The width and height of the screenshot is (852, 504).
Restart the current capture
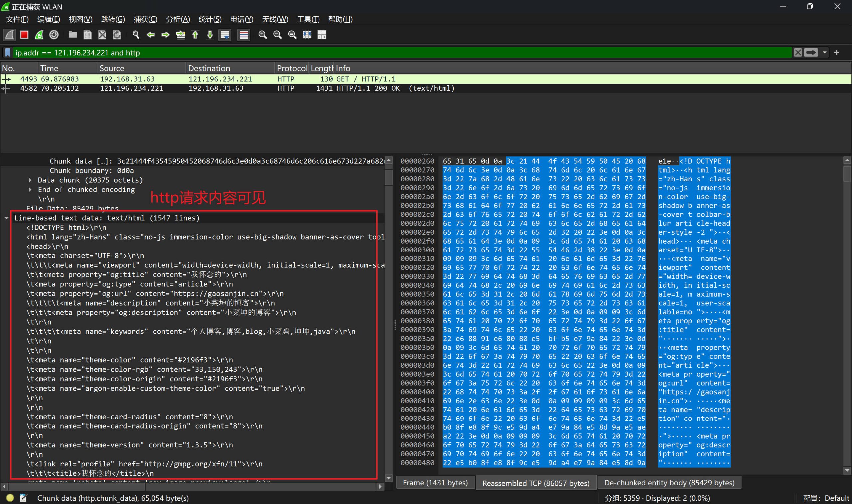[39, 35]
